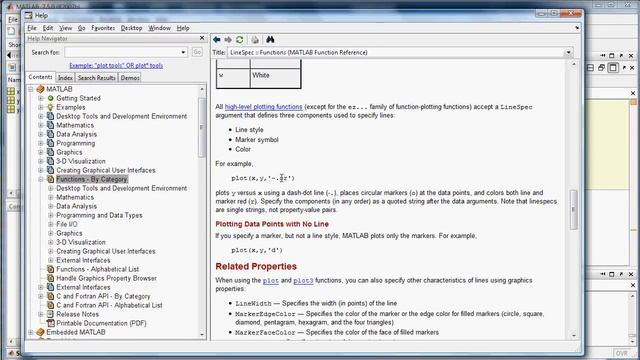Expand the Creating Graphical User Interfaces node under MATLAB
This screenshot has height=360, width=640.
(41, 170)
